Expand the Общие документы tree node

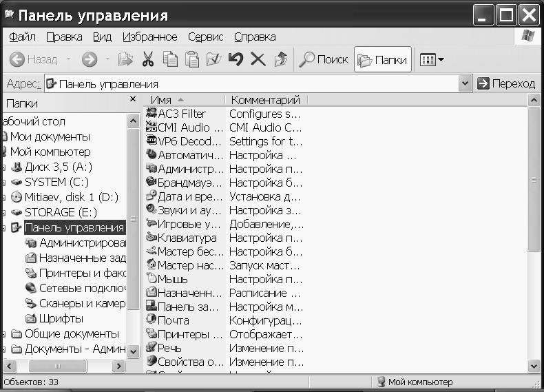click(x=3, y=334)
